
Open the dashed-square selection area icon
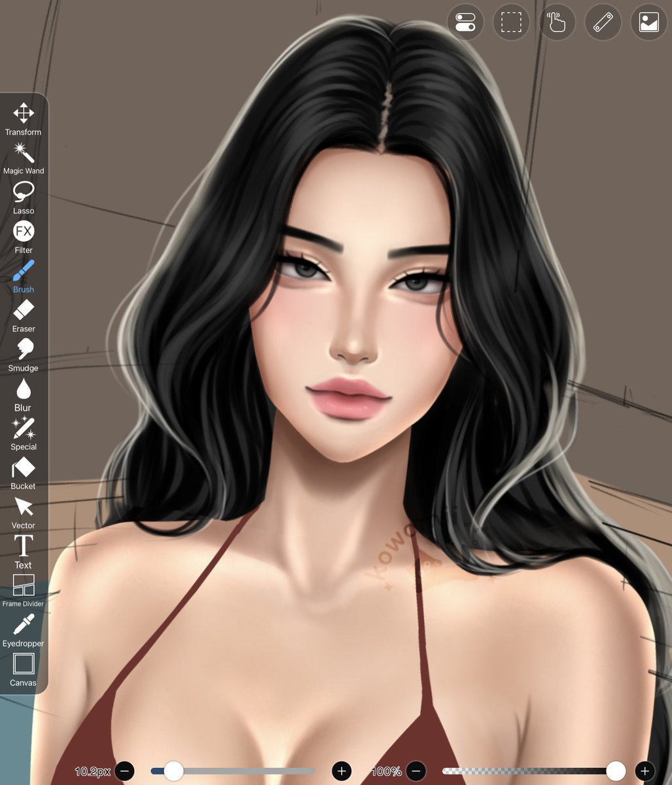[x=511, y=22]
